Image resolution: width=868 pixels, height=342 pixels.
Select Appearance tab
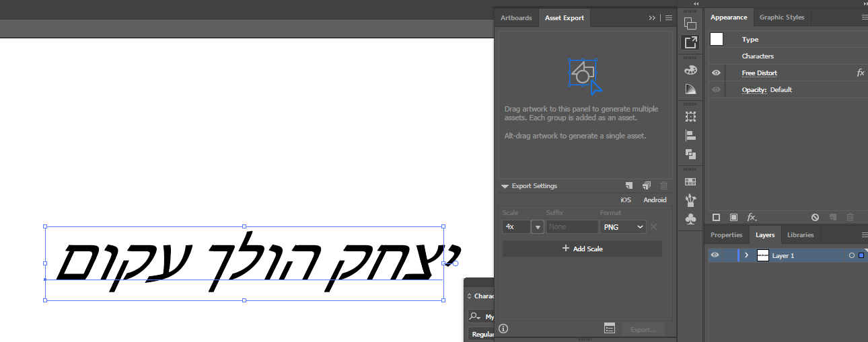pyautogui.click(x=729, y=17)
